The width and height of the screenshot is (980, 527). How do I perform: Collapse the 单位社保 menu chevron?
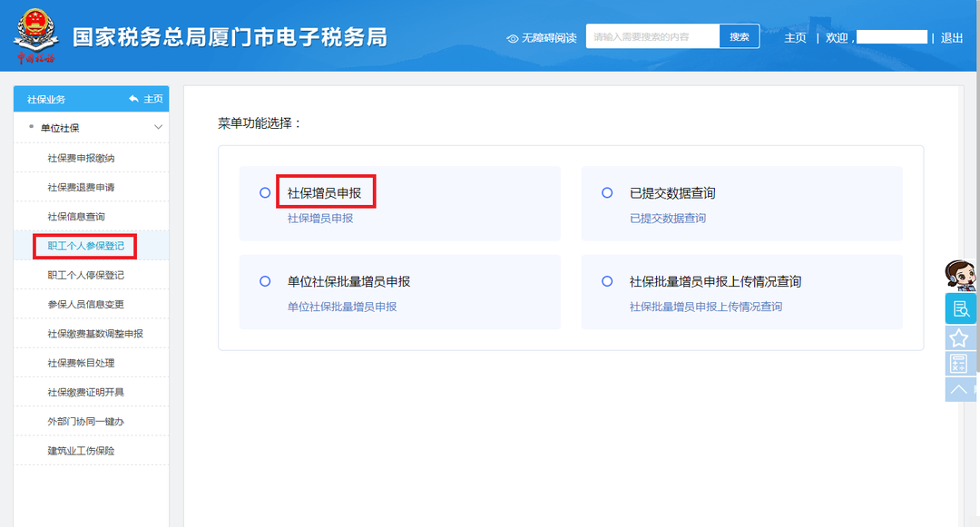tap(159, 128)
